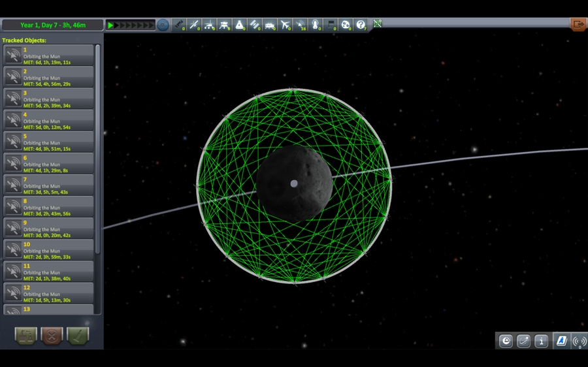Click the relay icon of vessel 1
The image size is (588, 367).
pyautogui.click(x=14, y=56)
